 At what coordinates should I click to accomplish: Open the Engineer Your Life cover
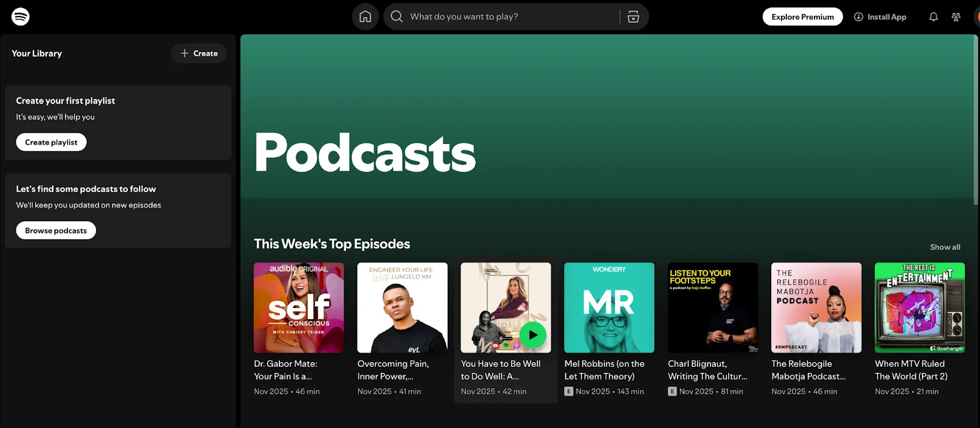[x=402, y=307]
